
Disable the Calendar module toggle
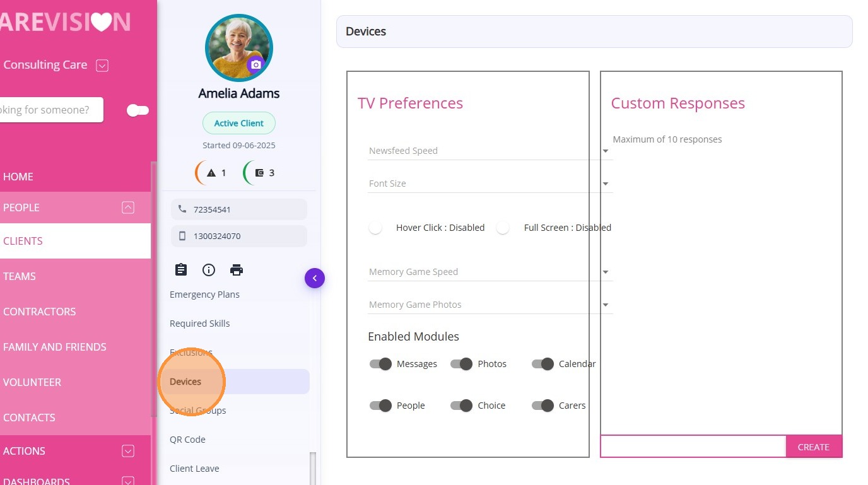click(542, 364)
